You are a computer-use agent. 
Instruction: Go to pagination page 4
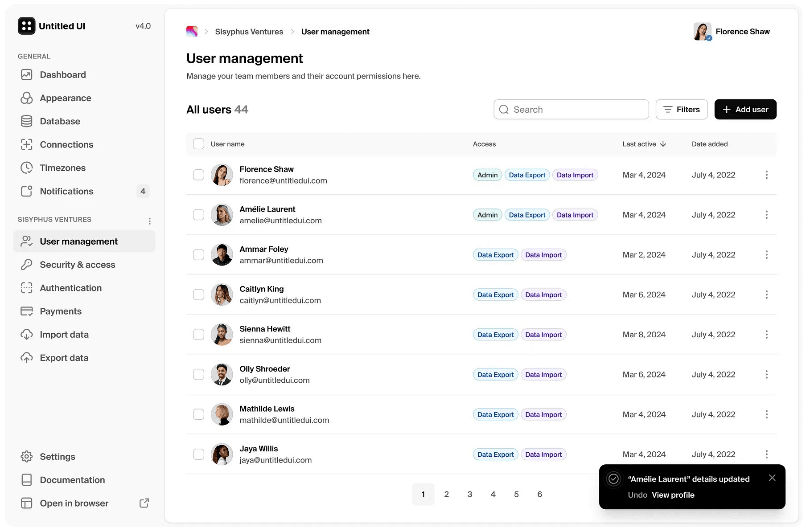pyautogui.click(x=493, y=494)
